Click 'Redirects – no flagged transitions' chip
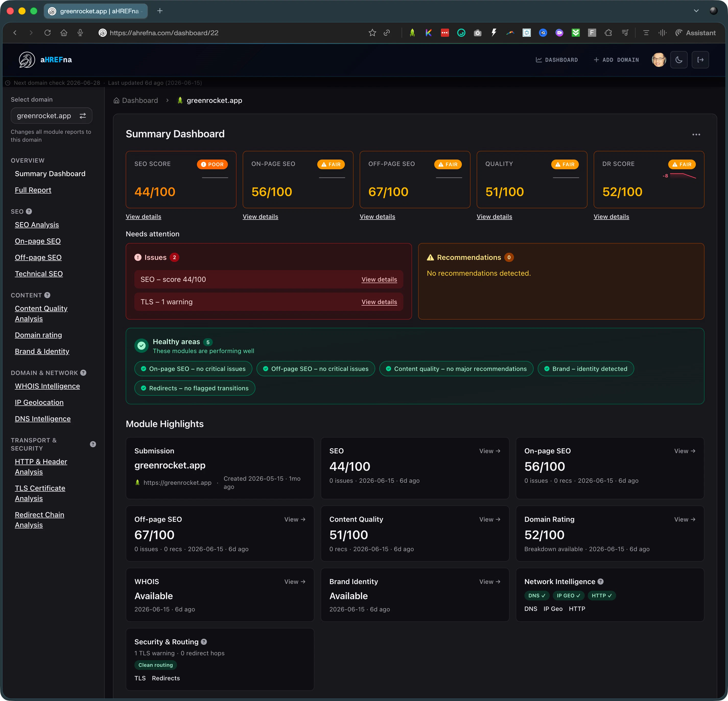 [x=195, y=388]
